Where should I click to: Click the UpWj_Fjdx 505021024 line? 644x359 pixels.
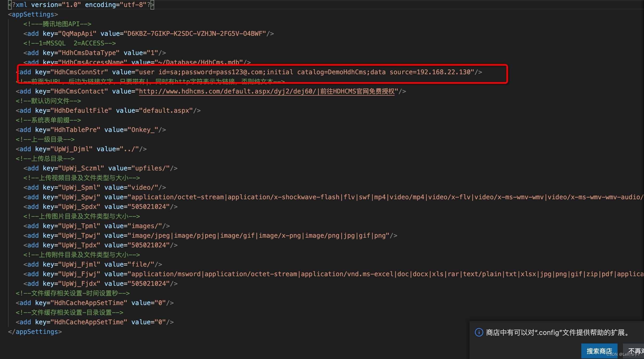pyautogui.click(x=101, y=284)
